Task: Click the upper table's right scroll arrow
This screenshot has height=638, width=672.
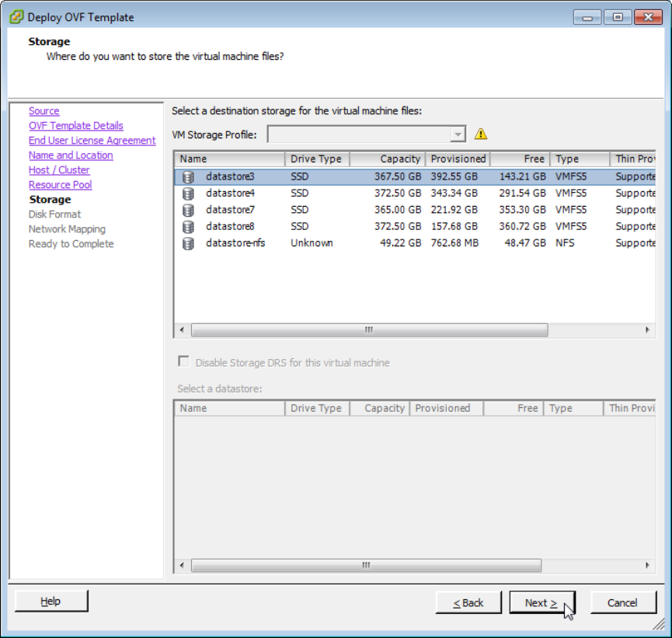Action: tap(647, 330)
